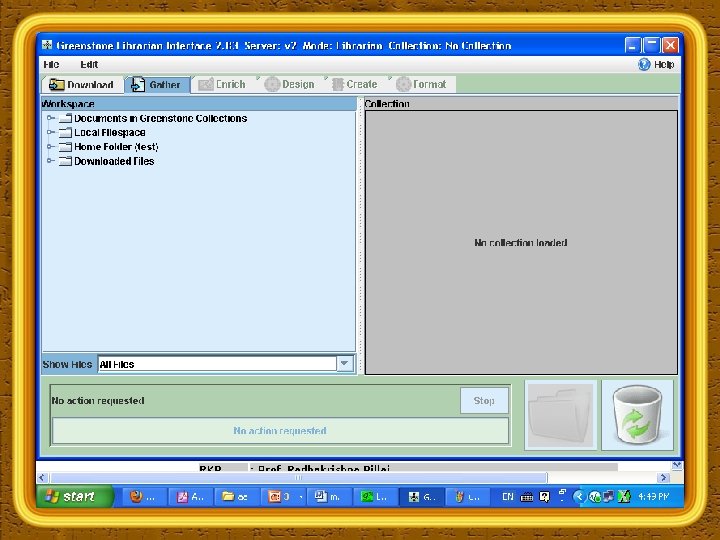Screen dimensions: 720x540
Task: Click the Collection panel header
Action: click(521, 104)
